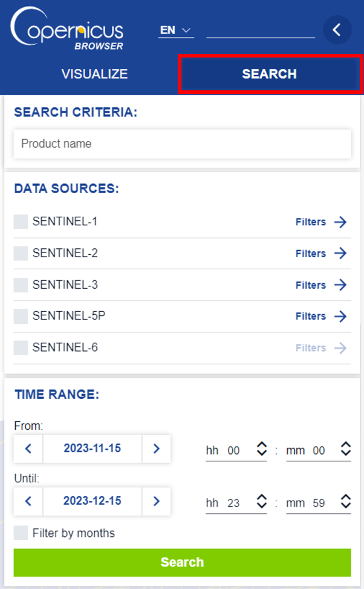Open From date picker 2023-11-15
364x589 pixels.
coord(93,449)
